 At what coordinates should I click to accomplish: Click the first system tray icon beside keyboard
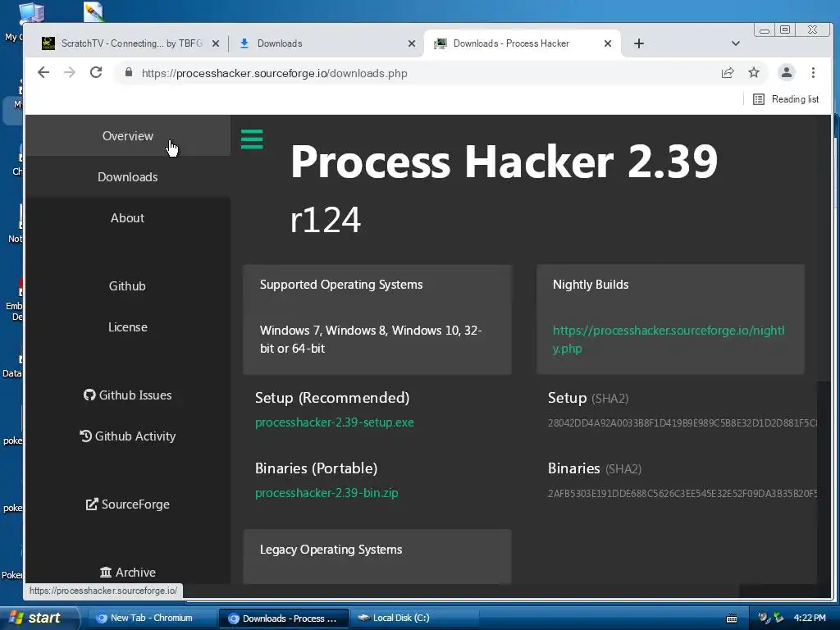coord(763,618)
